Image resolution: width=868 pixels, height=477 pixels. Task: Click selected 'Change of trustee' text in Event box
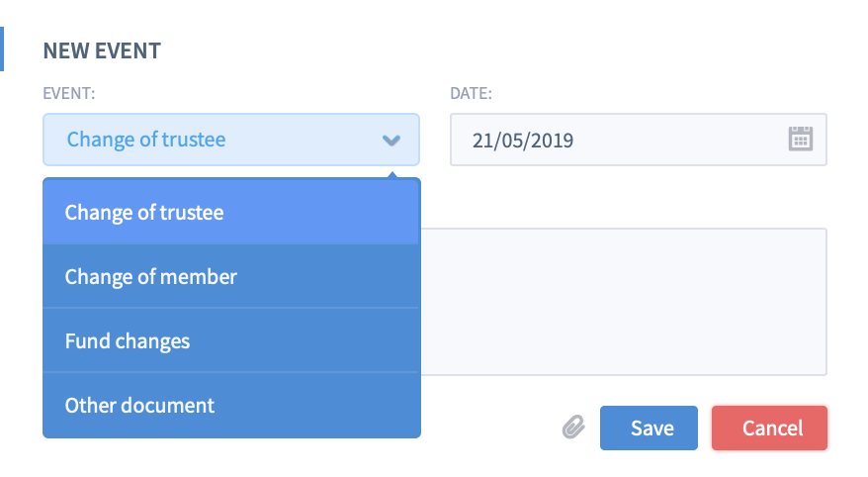(x=146, y=140)
